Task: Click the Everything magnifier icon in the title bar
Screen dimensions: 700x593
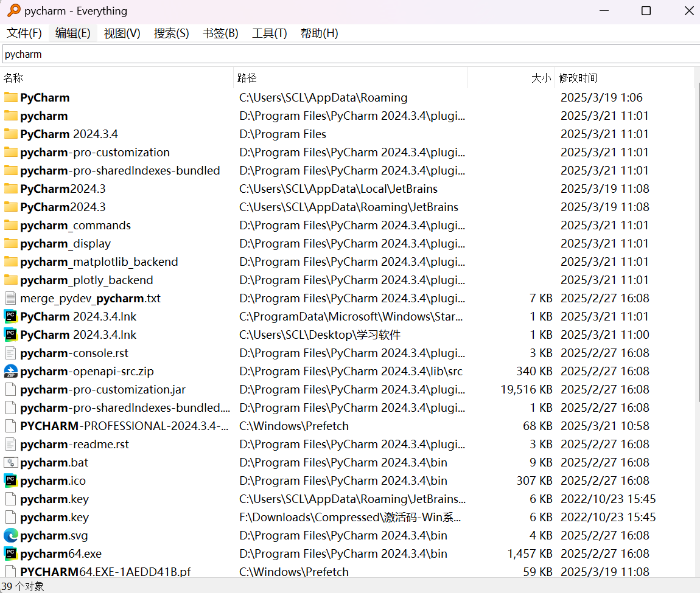Action: [x=13, y=11]
